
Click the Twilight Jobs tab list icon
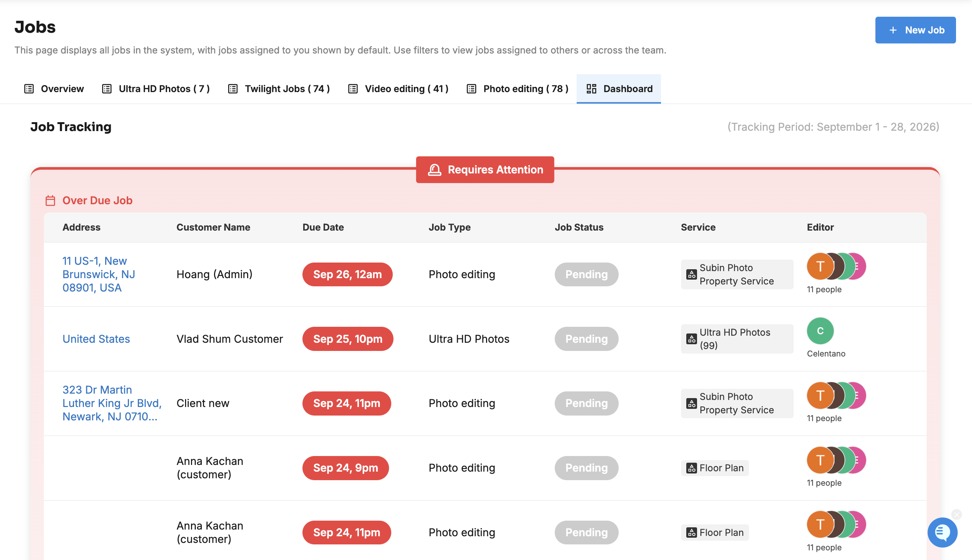click(x=233, y=89)
